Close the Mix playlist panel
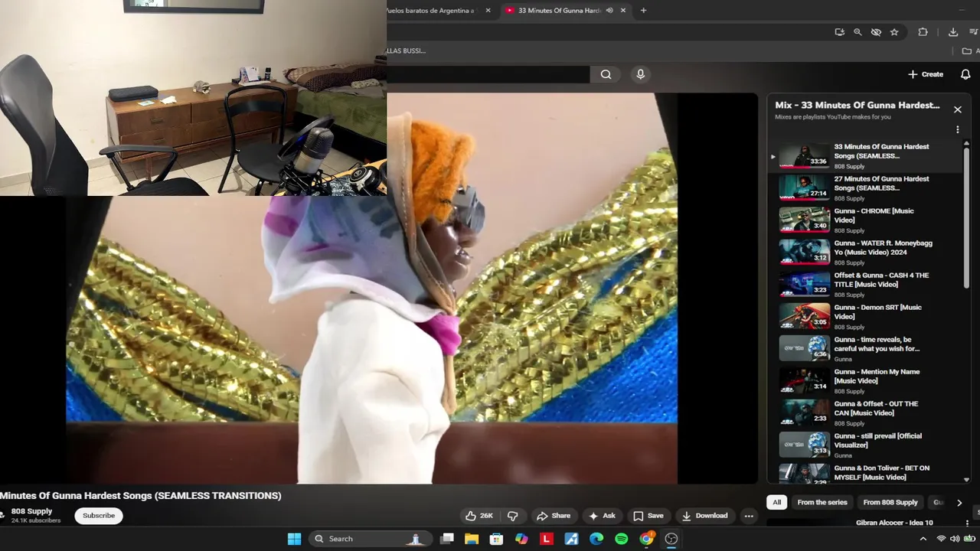The image size is (980, 551). pyautogui.click(x=957, y=109)
